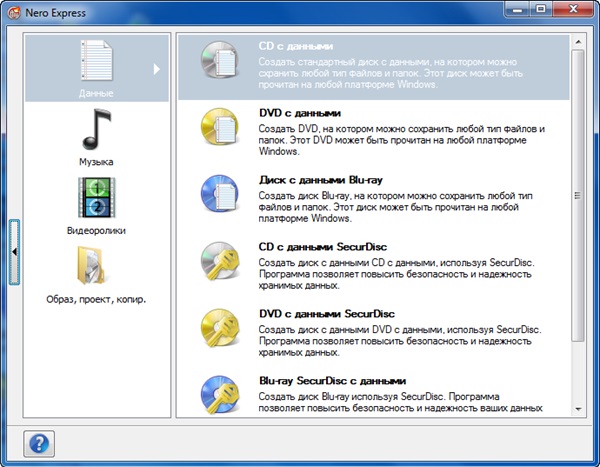The width and height of the screenshot is (600, 467).
Task: Click the scroll up arrow of project list
Action: coord(578,41)
